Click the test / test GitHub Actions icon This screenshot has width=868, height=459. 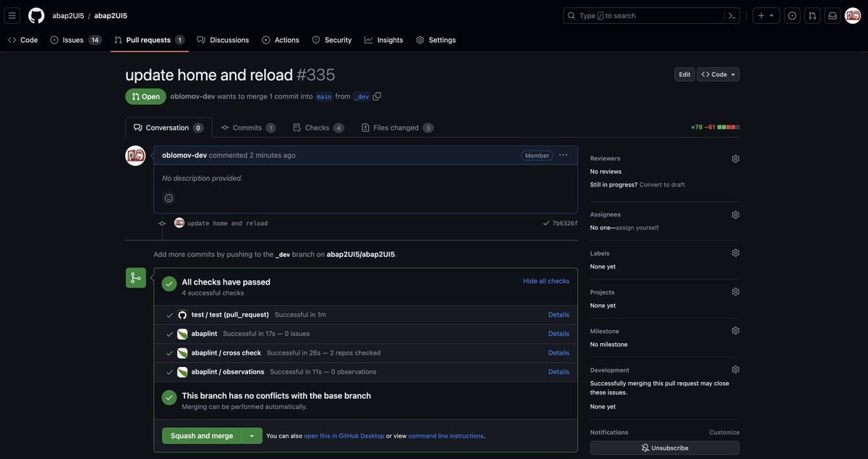click(x=182, y=315)
